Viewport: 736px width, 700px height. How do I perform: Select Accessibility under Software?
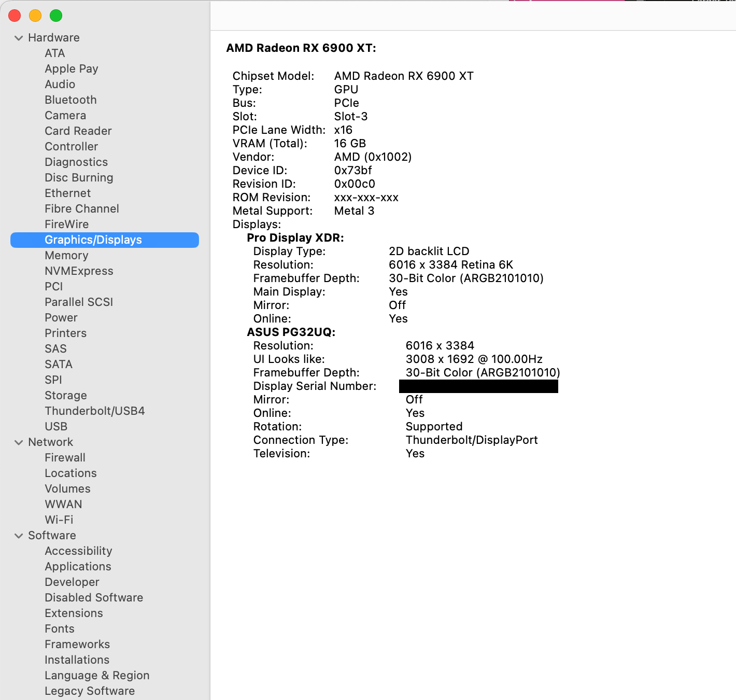pyautogui.click(x=78, y=551)
